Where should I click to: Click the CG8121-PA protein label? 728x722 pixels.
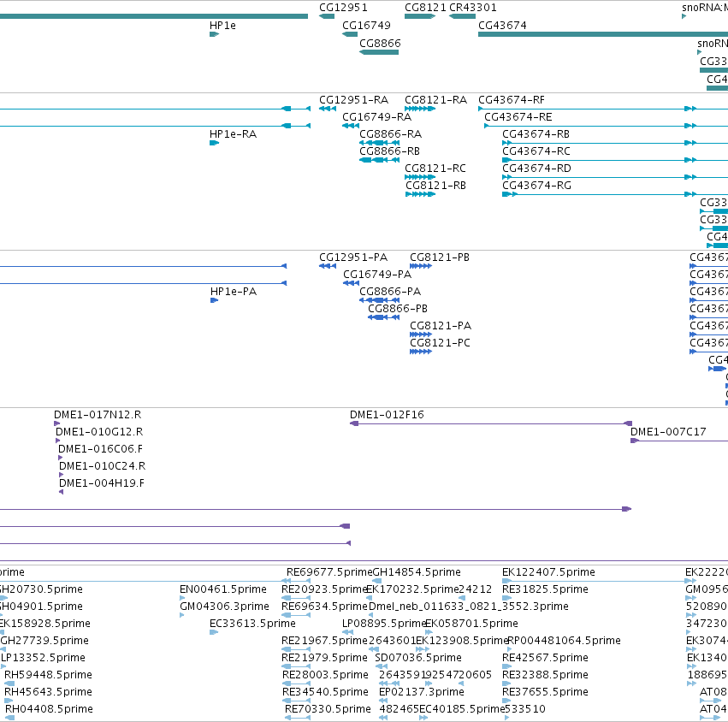(x=441, y=327)
